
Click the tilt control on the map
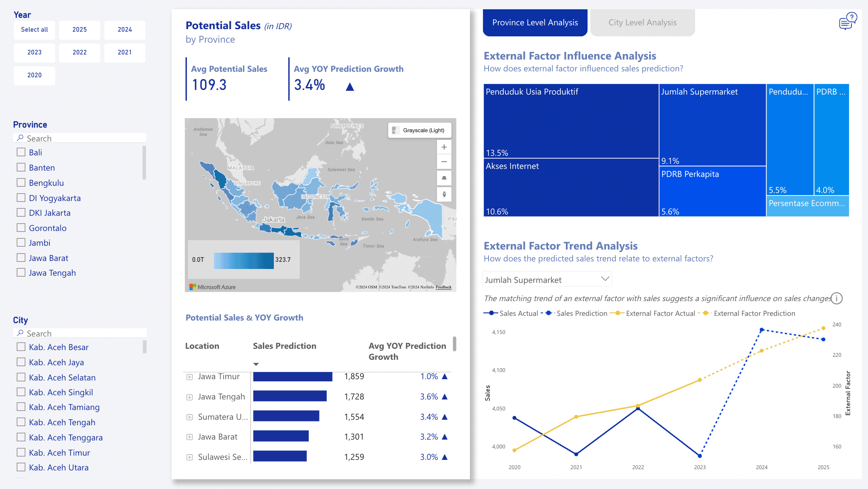click(x=444, y=178)
